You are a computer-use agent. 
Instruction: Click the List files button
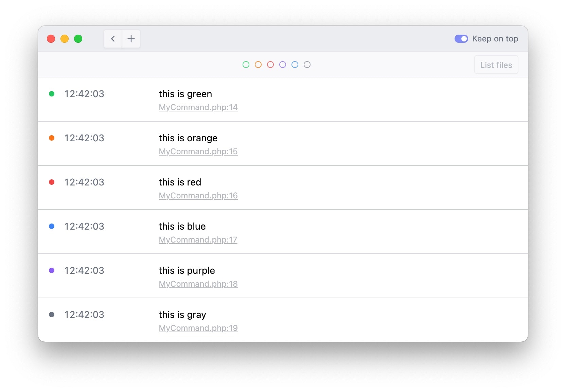[x=496, y=65]
